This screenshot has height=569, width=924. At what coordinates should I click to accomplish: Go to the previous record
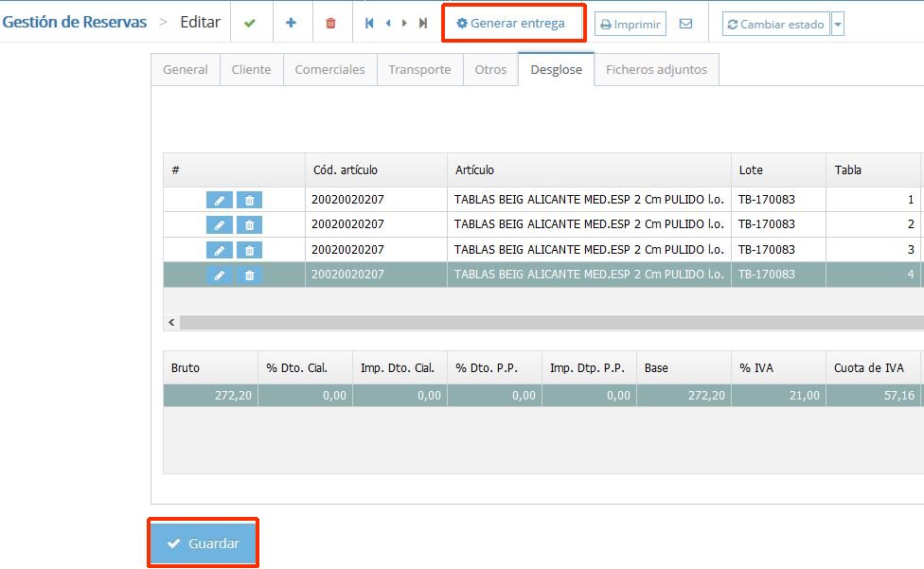tap(388, 23)
